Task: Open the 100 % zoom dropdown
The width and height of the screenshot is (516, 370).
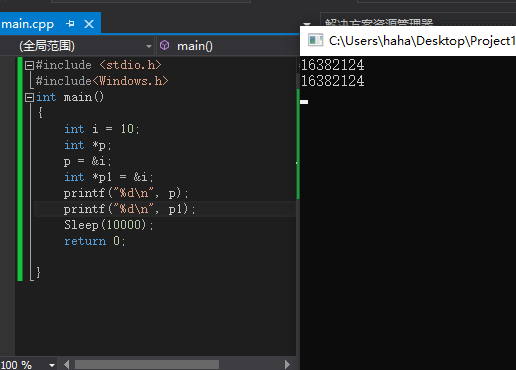Action: pos(52,365)
